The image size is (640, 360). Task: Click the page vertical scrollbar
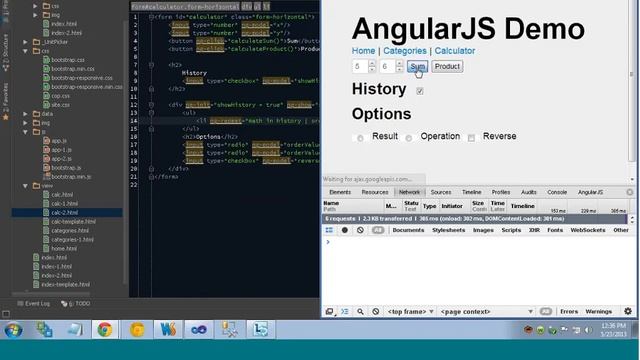click(x=632, y=82)
